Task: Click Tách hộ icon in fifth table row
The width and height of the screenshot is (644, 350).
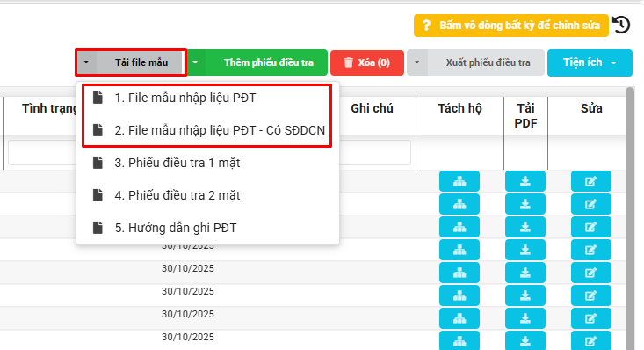Action: [x=459, y=273]
